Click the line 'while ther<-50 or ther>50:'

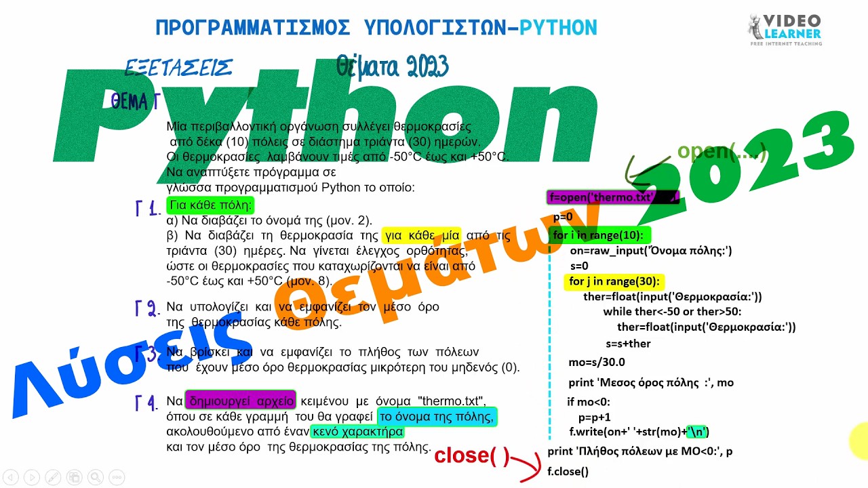(x=672, y=312)
